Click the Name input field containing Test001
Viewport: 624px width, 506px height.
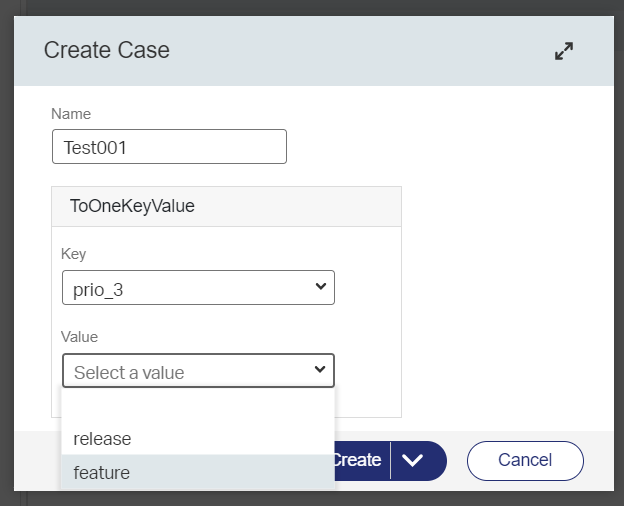click(x=169, y=147)
